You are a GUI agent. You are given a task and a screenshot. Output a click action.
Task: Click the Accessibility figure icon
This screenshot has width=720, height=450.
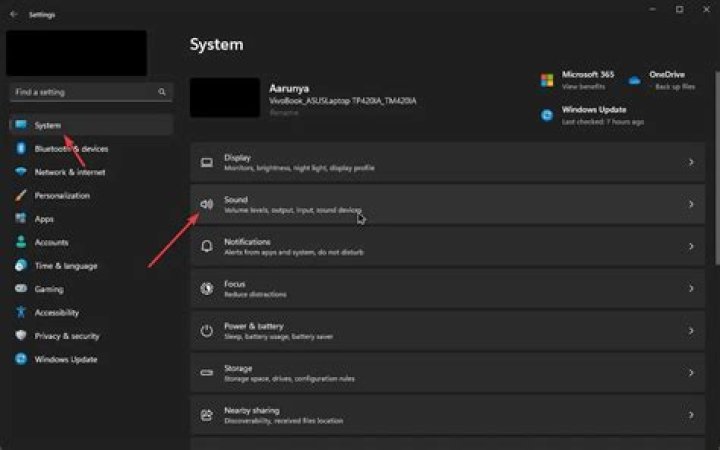(21, 312)
